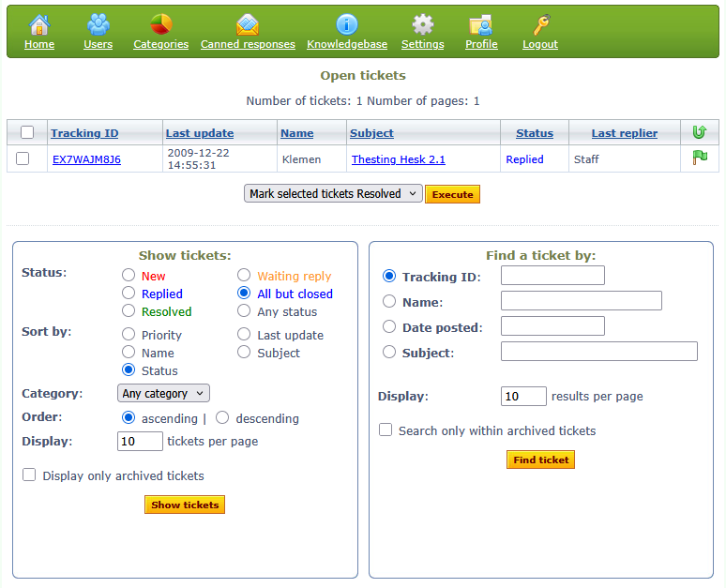
Task: Open Users via the people icon
Action: [98, 24]
